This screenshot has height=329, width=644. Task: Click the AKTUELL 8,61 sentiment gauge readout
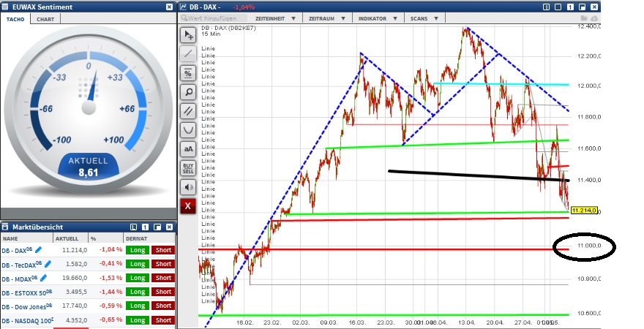(x=88, y=167)
